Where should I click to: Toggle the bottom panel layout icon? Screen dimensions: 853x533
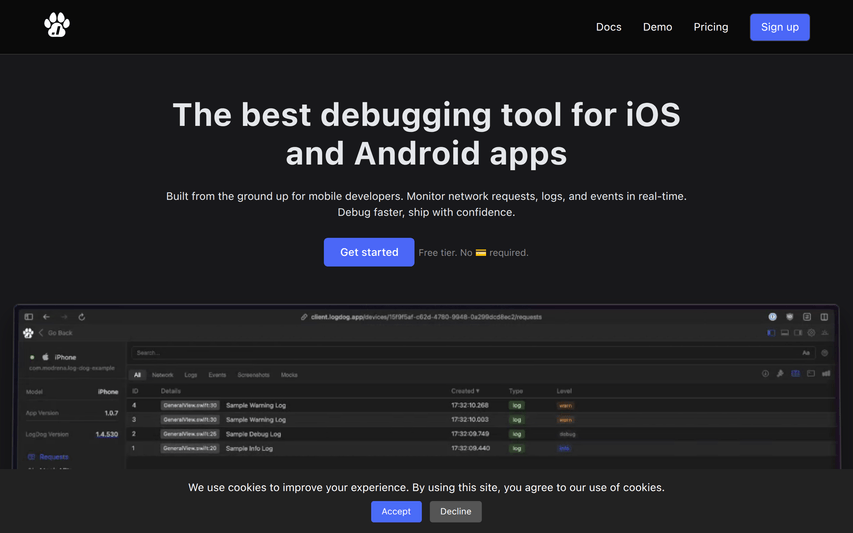pos(785,333)
